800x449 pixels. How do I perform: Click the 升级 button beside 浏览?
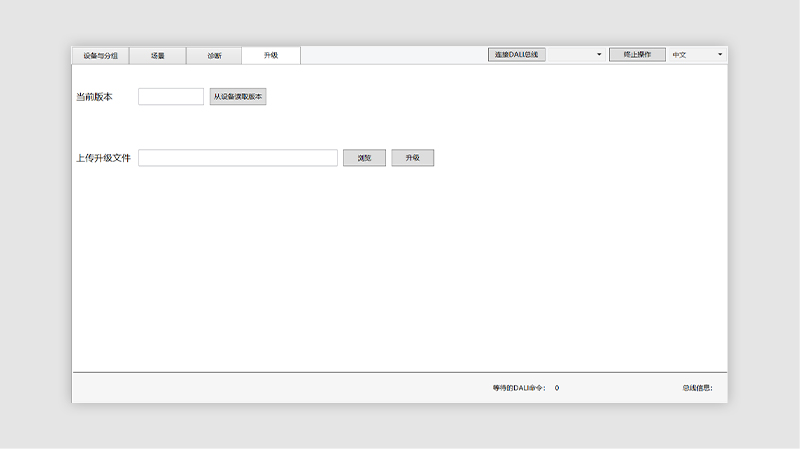click(412, 158)
